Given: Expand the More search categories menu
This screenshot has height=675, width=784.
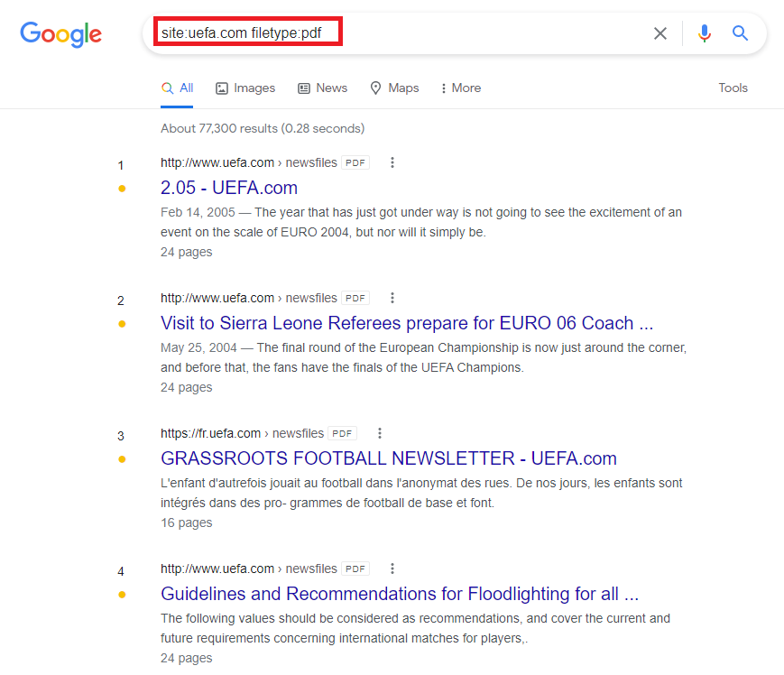Looking at the screenshot, I should click(460, 88).
